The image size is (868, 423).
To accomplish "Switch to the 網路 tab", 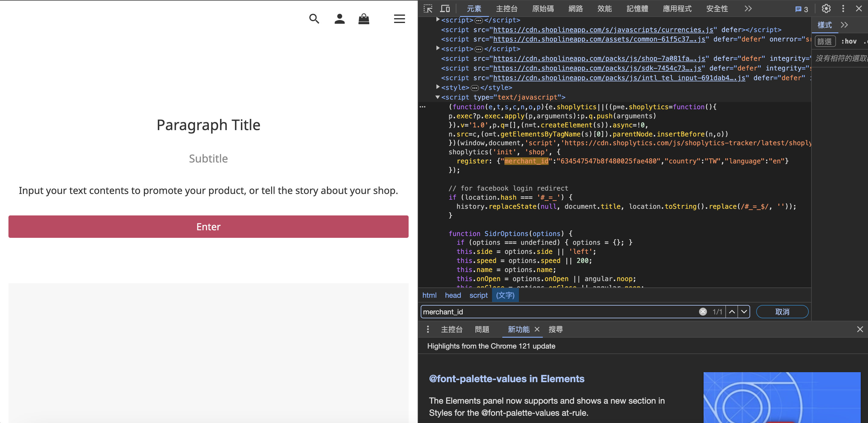I will click(x=575, y=9).
